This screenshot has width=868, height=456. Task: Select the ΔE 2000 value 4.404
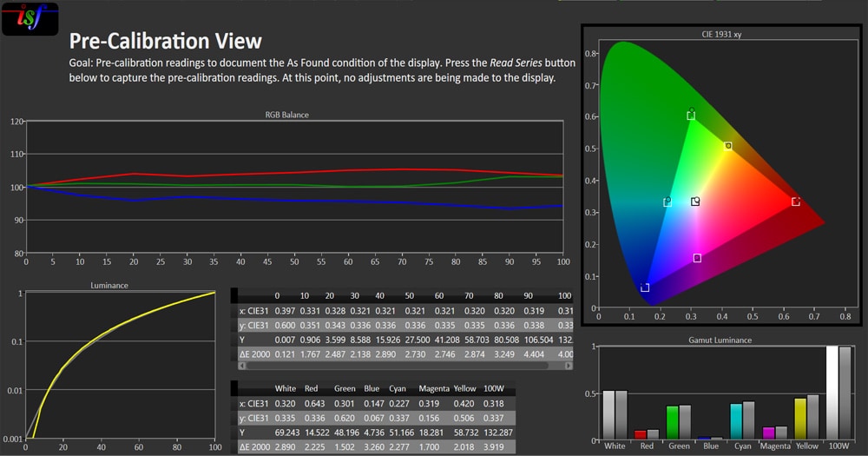(x=534, y=354)
